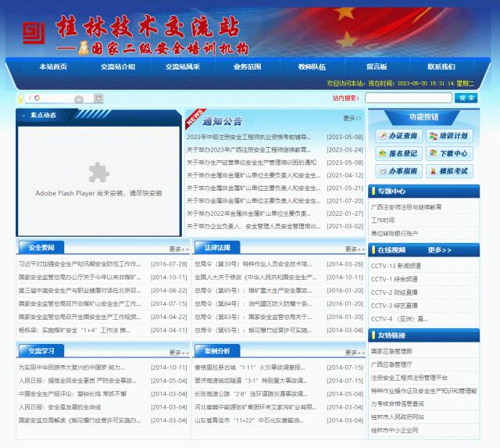This screenshot has width=500, height=448.
Task: Open 办证查询 icon button
Action: click(x=398, y=136)
